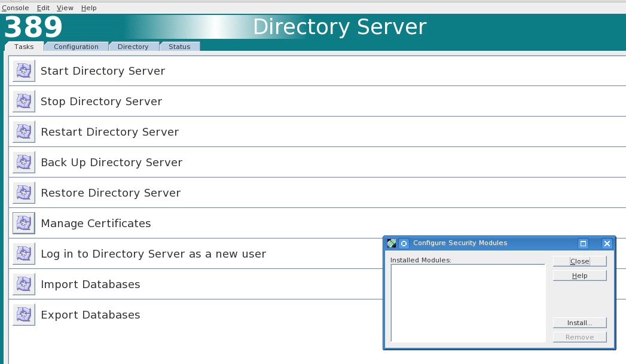Screen dimensions: 626x364
Task: Select the 'Restart Directory Server' text
Action: [110, 131]
